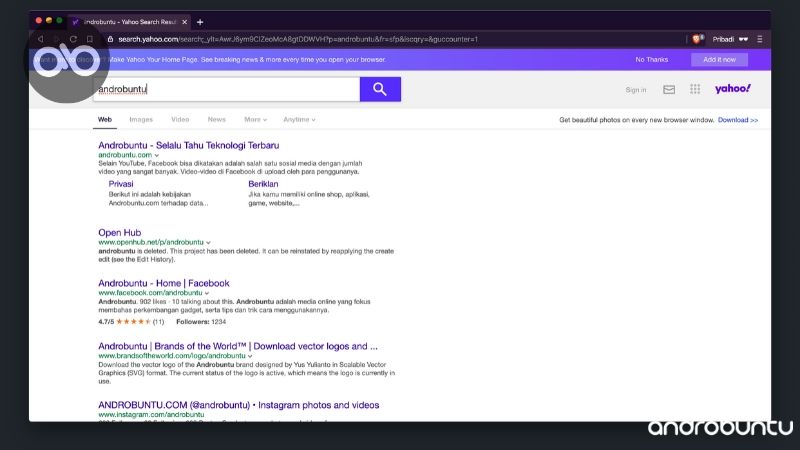This screenshot has width=800, height=450.
Task: Switch to the Images results tab
Action: [141, 119]
